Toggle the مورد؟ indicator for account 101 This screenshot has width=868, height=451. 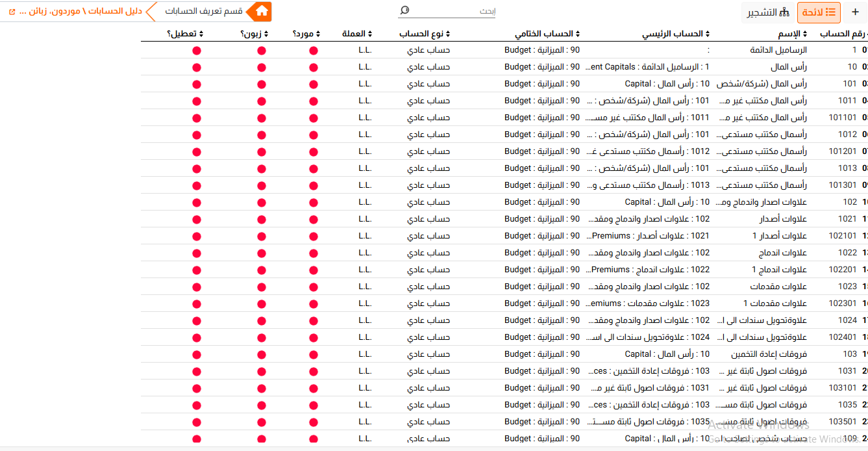[x=312, y=83]
